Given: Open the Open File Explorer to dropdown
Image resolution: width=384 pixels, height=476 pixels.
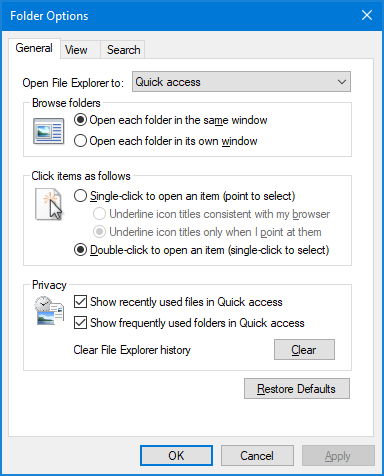Looking at the screenshot, I should point(241,82).
